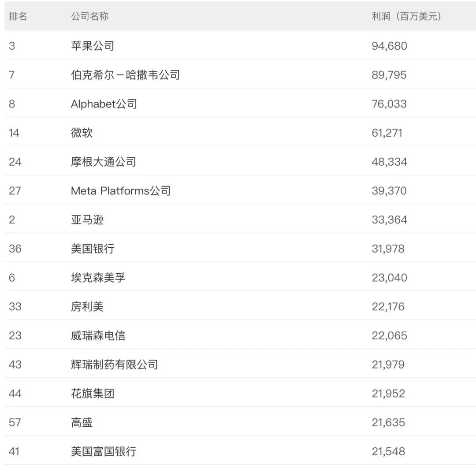Image resolution: width=476 pixels, height=465 pixels.
Task: Click Meta Platforms公司 in the list
Action: [x=120, y=191]
